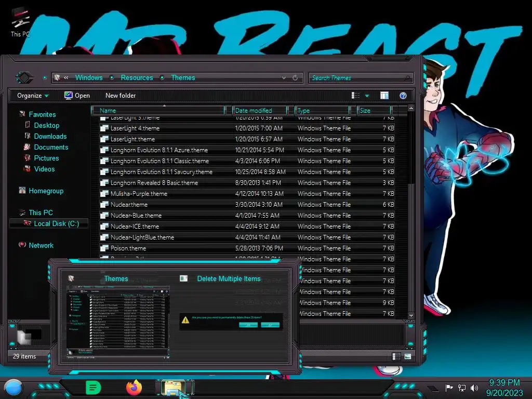This screenshot has height=399, width=532.
Task: Select Resources in the address breadcrumb
Action: [x=137, y=78]
